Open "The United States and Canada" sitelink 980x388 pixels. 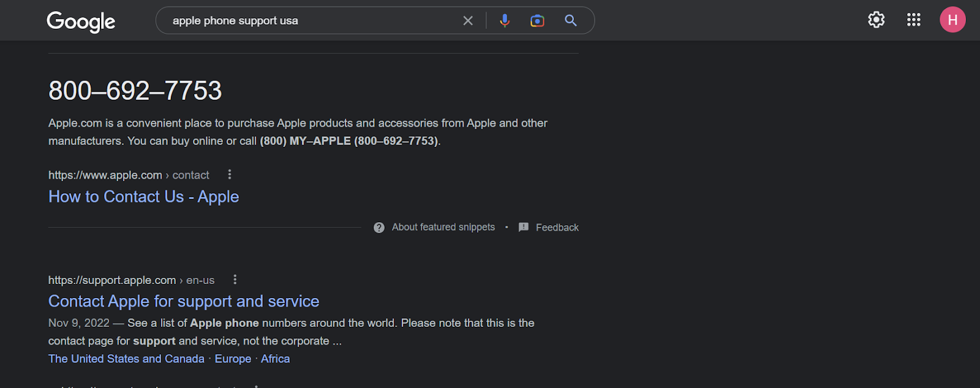pos(126,359)
